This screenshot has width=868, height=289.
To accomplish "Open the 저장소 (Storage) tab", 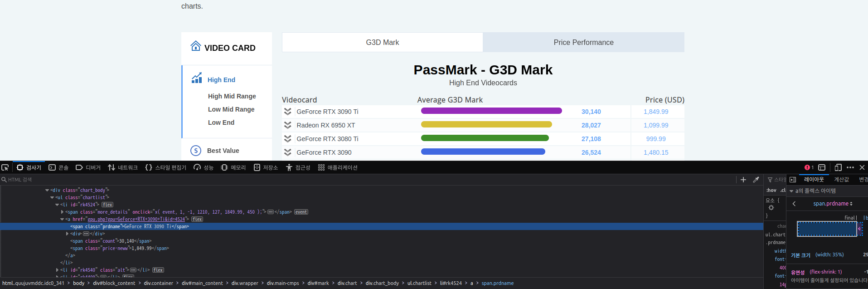I will click(x=266, y=167).
